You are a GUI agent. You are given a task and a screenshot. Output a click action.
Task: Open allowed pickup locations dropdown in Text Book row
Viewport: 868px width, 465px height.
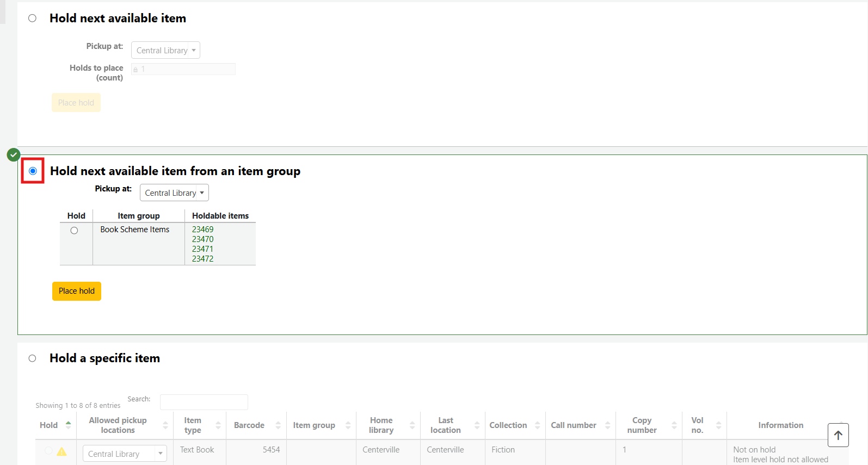click(125, 454)
